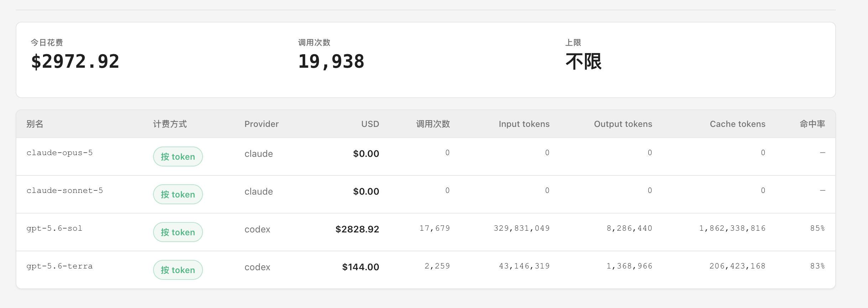The width and height of the screenshot is (868, 308).
Task: Select the gpt-5.6-sol alias name
Action: click(x=54, y=228)
